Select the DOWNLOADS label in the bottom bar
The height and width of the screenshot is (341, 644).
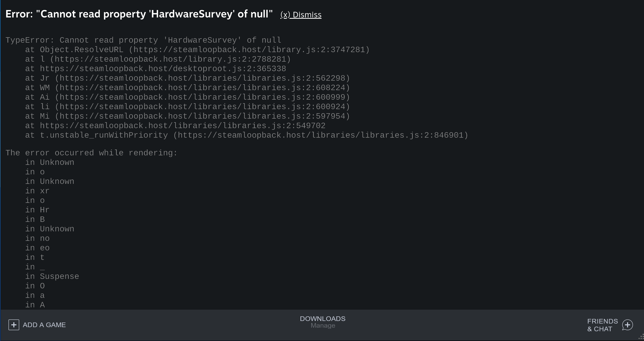[323, 319]
